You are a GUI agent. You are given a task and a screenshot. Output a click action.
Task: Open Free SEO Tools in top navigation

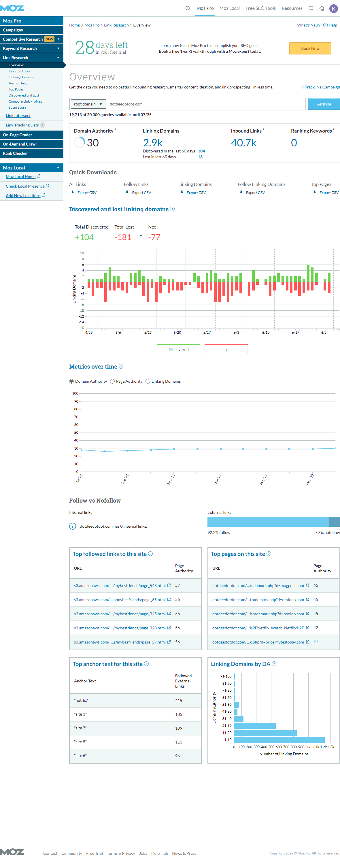click(260, 8)
